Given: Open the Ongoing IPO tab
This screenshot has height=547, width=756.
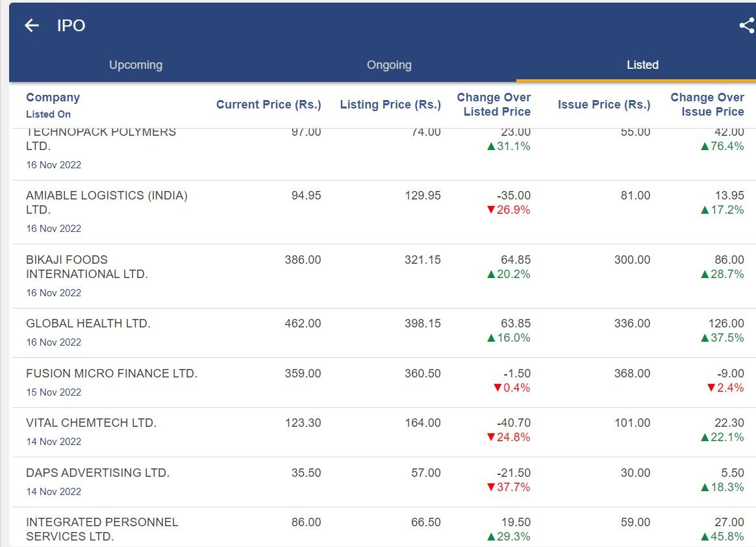Looking at the screenshot, I should pyautogui.click(x=389, y=64).
